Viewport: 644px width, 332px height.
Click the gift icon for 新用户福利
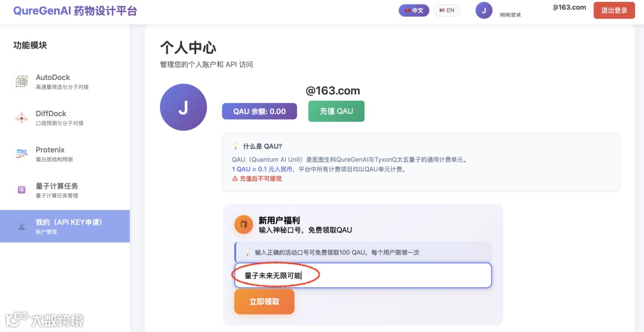(243, 225)
